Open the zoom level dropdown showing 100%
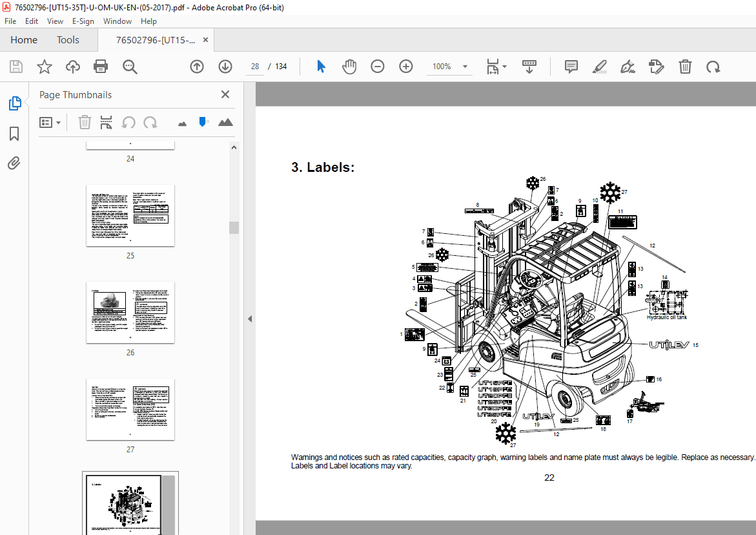 coord(449,66)
